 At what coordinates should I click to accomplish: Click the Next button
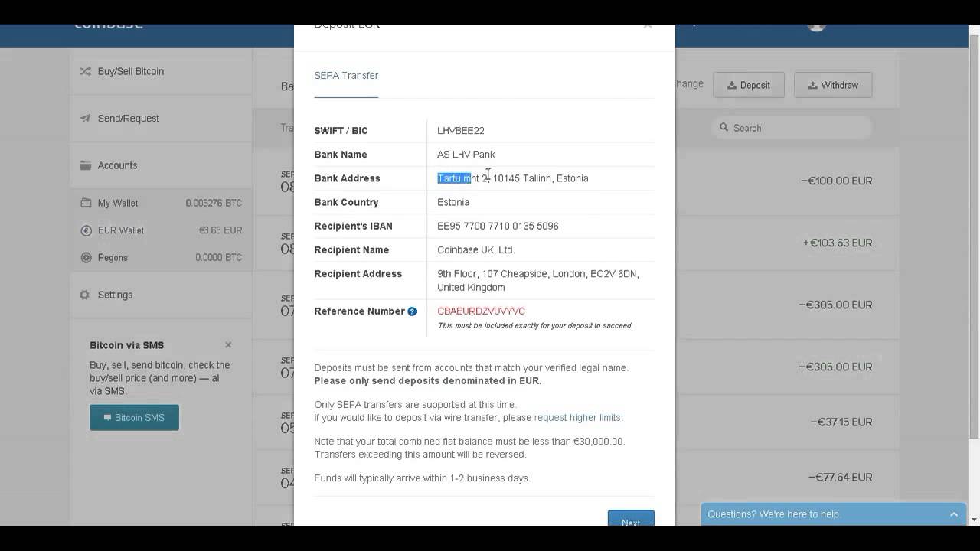(631, 519)
